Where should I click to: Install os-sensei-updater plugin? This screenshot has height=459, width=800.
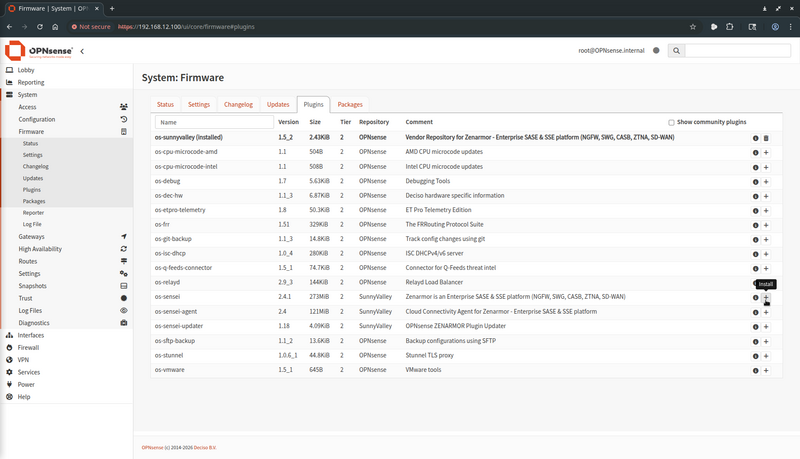pyautogui.click(x=766, y=327)
